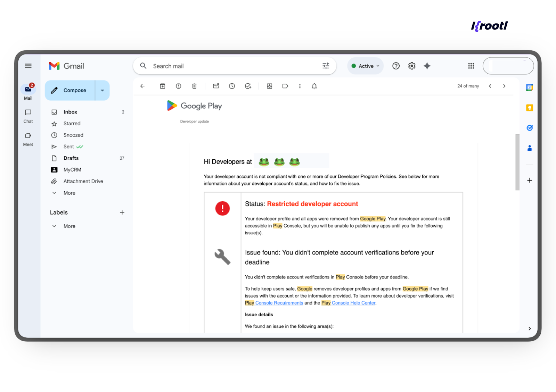Expand More under folder list

coord(69,193)
